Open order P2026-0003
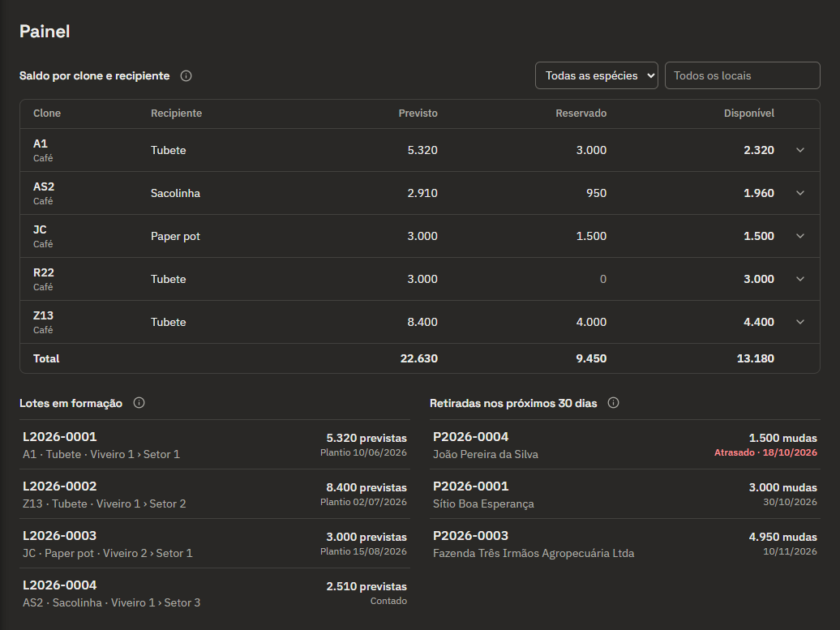 tap(624, 543)
